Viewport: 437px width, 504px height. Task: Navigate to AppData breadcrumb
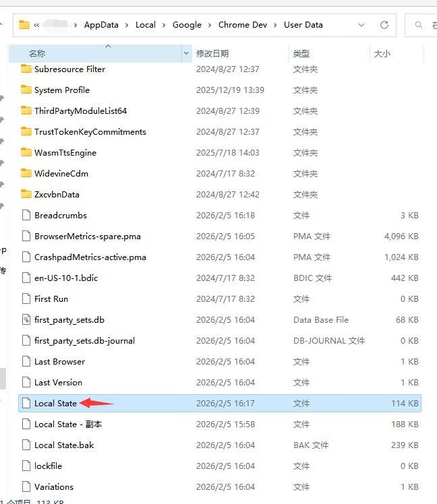coord(101,25)
